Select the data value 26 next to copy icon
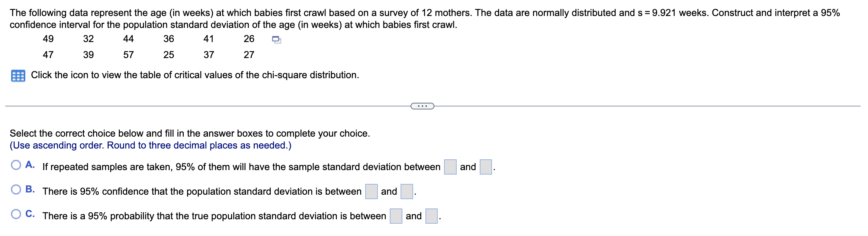Image resolution: width=868 pixels, height=236 pixels. click(x=249, y=39)
